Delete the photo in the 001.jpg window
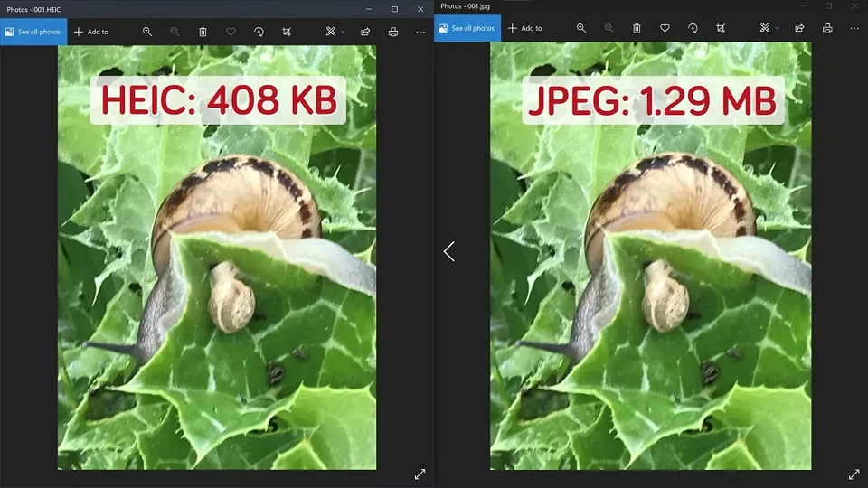The image size is (868, 488). pyautogui.click(x=637, y=28)
